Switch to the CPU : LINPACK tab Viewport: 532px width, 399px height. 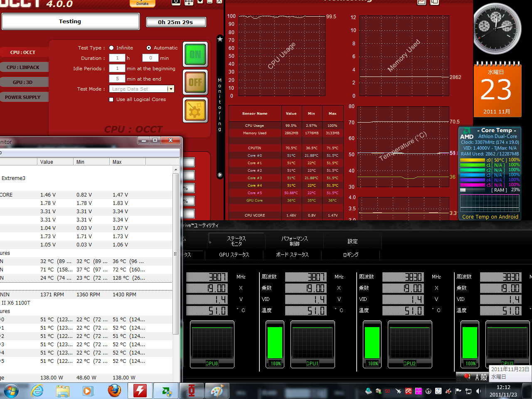(24, 67)
